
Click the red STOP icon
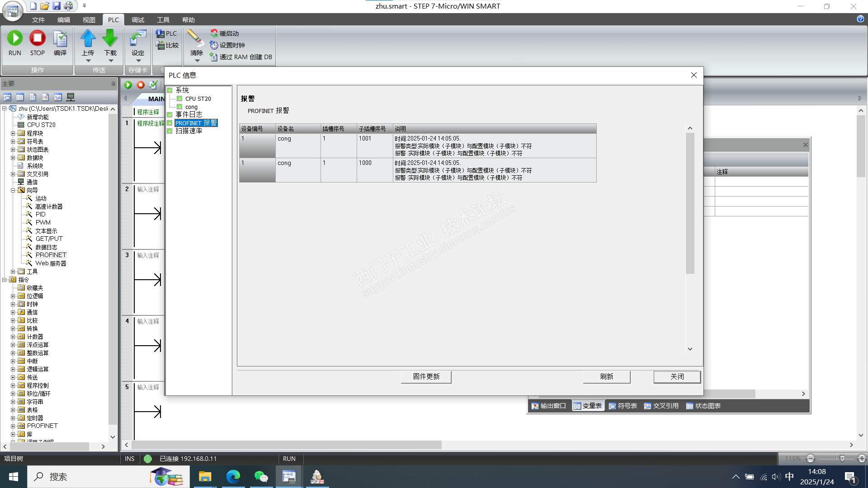37,38
